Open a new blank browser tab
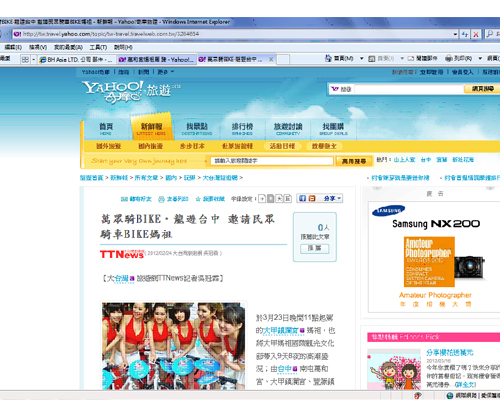The height and width of the screenshot is (400, 500). [283, 60]
